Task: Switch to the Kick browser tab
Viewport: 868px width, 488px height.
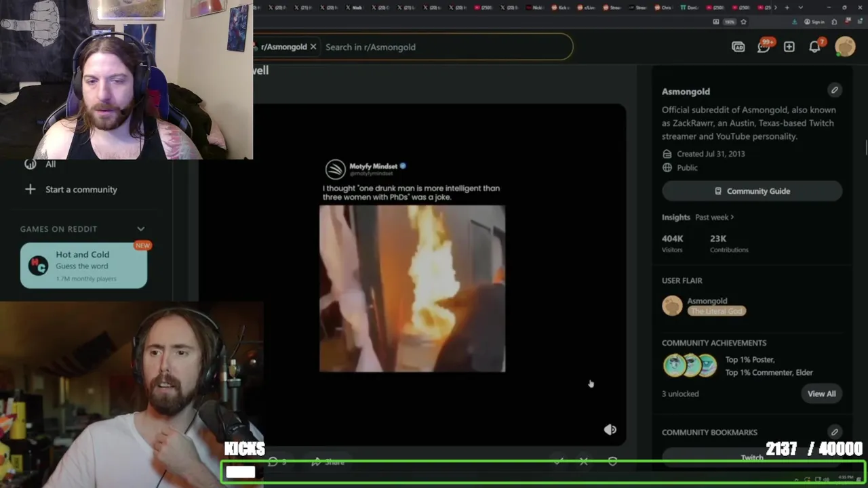Action: [x=561, y=7]
